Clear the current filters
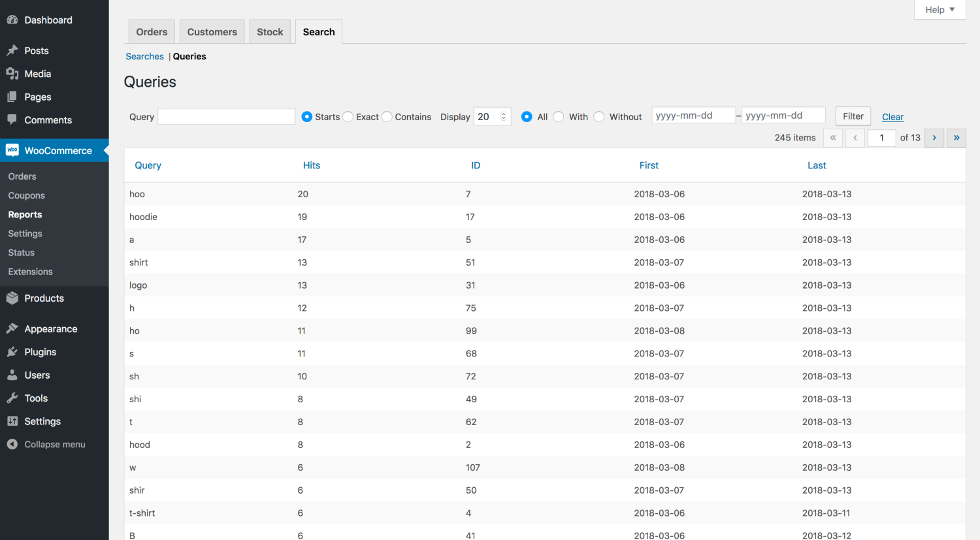 [x=892, y=116]
